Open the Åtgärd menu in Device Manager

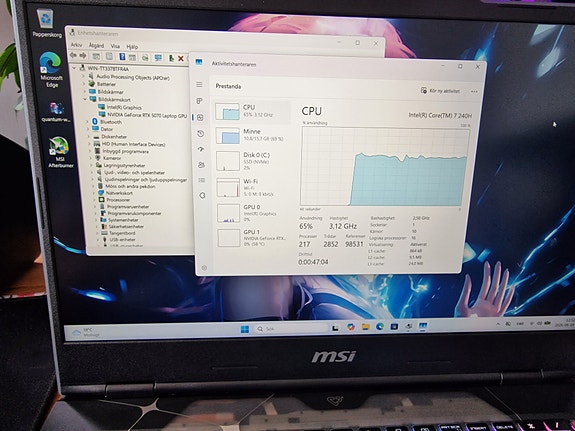click(x=96, y=45)
